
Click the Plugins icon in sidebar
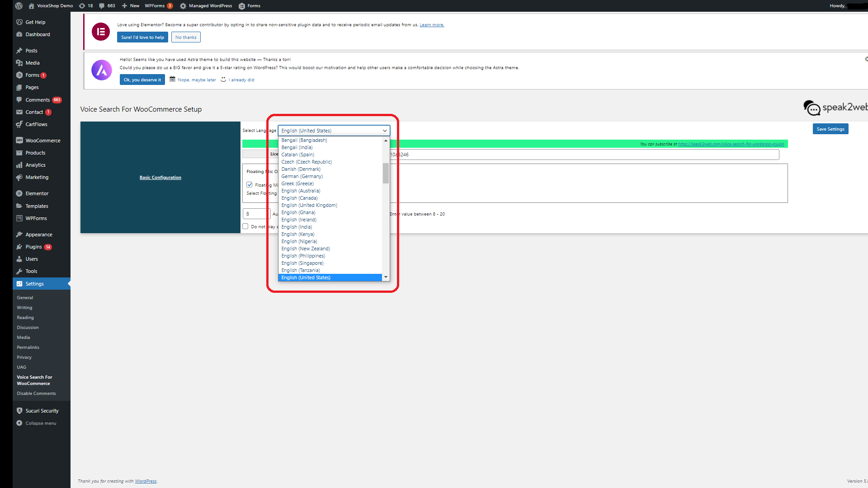click(x=19, y=247)
